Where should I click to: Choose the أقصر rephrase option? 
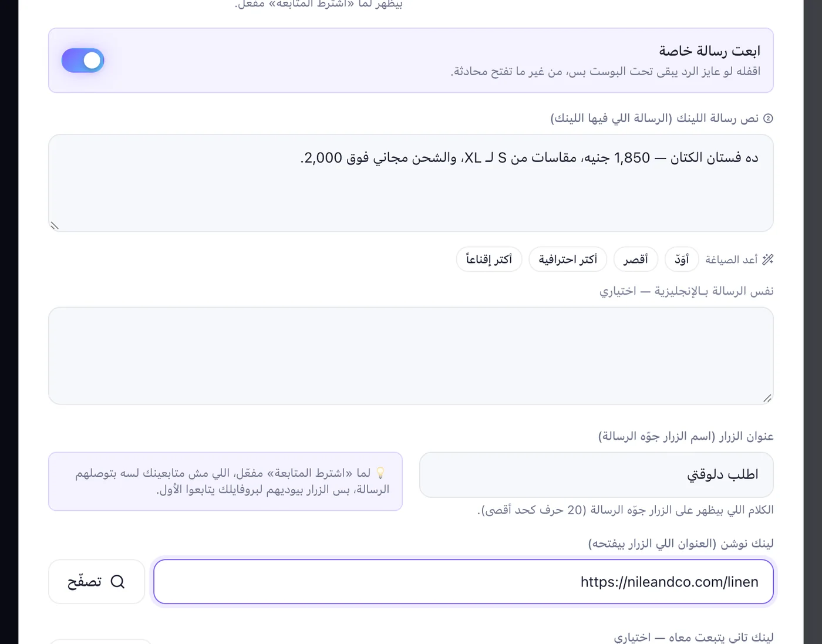[x=636, y=259]
